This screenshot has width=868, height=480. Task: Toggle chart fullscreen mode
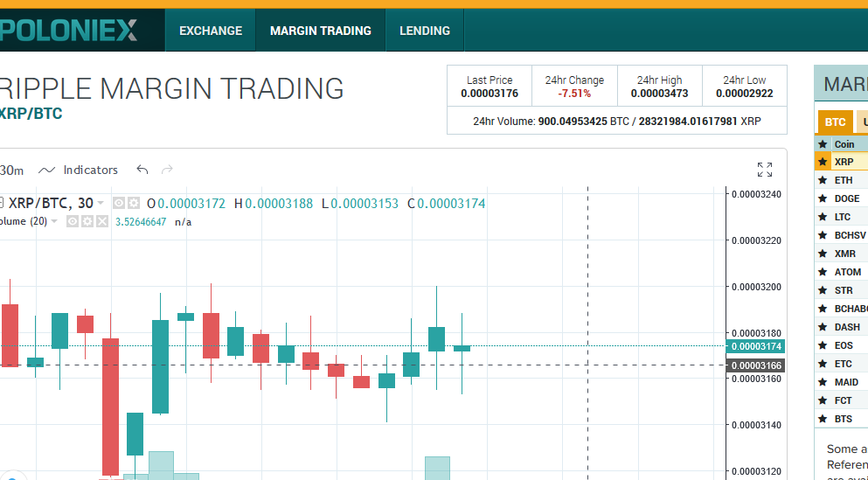coord(765,170)
